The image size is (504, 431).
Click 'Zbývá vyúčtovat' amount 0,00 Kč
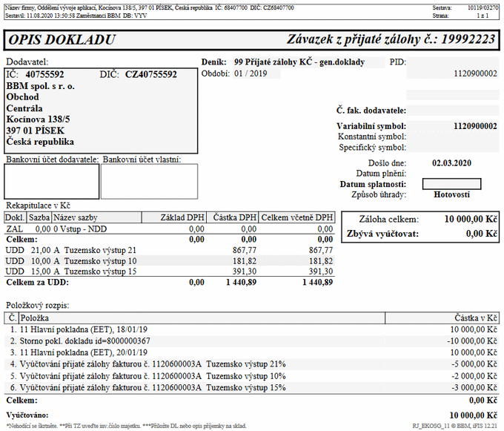click(482, 234)
